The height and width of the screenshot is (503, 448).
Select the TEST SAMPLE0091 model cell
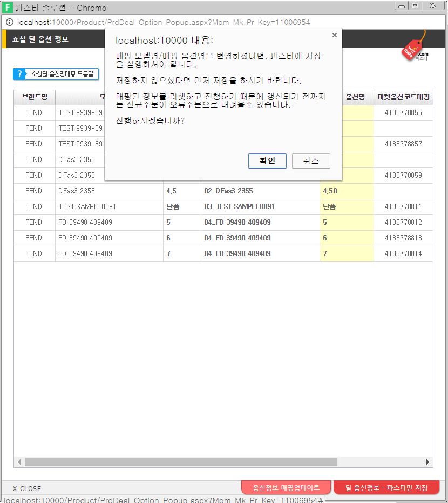pos(108,206)
